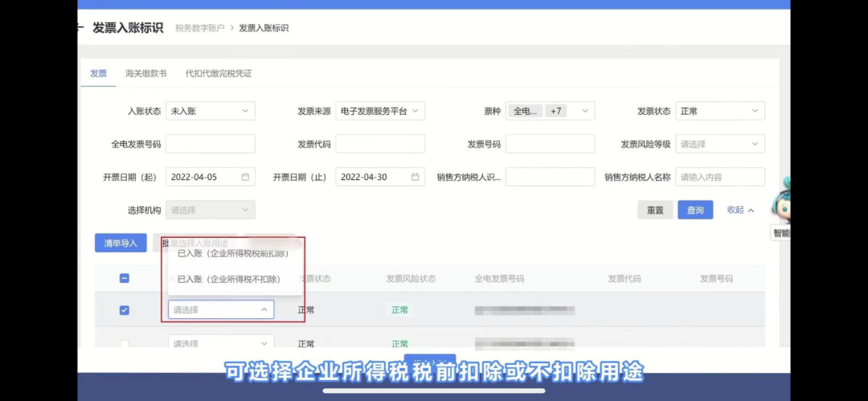868x401 pixels.
Task: Check the second invoice row checkbox
Action: [125, 344]
